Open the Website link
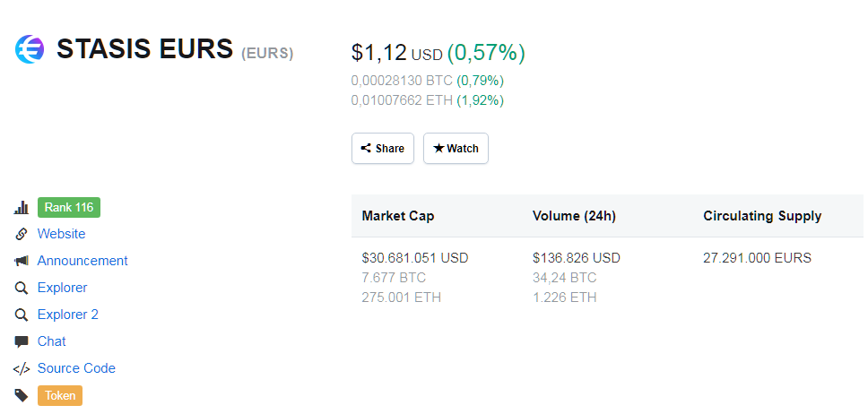 coord(61,234)
